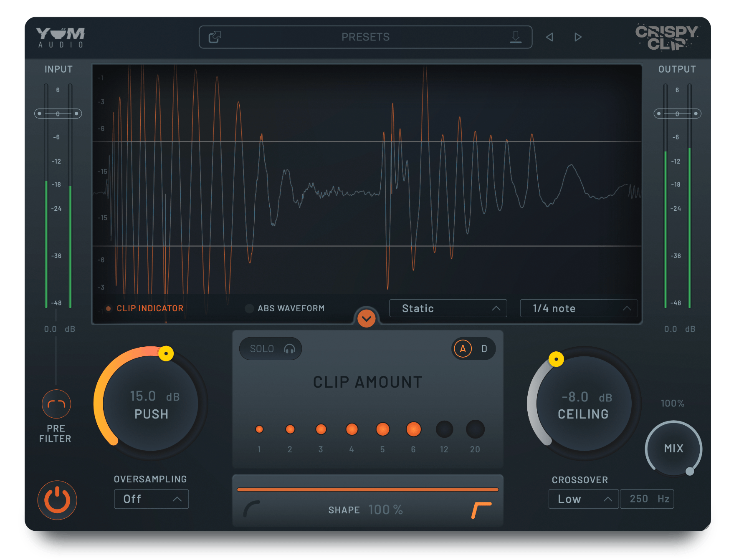Toggle the Pre Filter link button

click(x=56, y=404)
